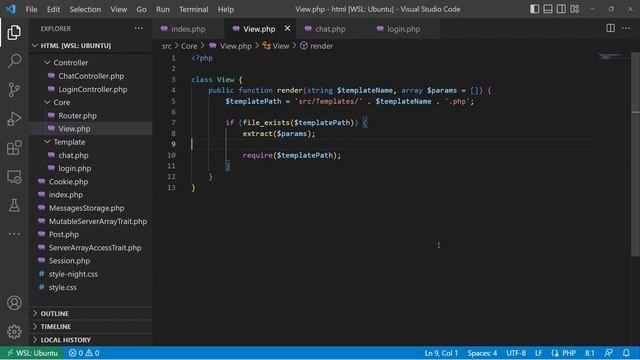Open the Run and Debug view
The image size is (640, 360).
(x=14, y=119)
